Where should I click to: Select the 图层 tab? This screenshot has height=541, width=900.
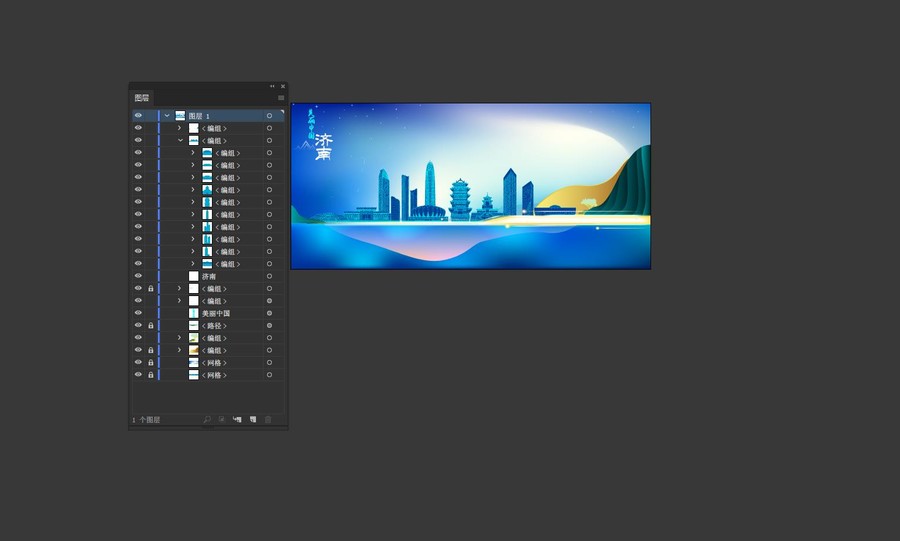coord(142,98)
